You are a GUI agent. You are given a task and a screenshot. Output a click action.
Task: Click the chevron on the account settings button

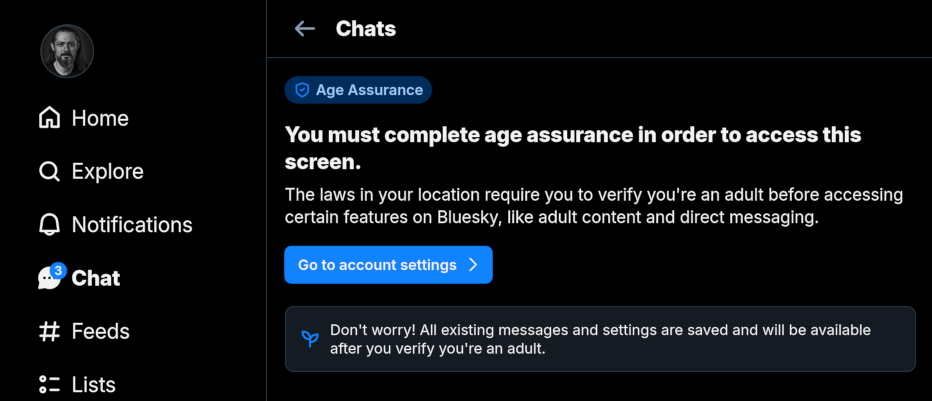(x=473, y=265)
